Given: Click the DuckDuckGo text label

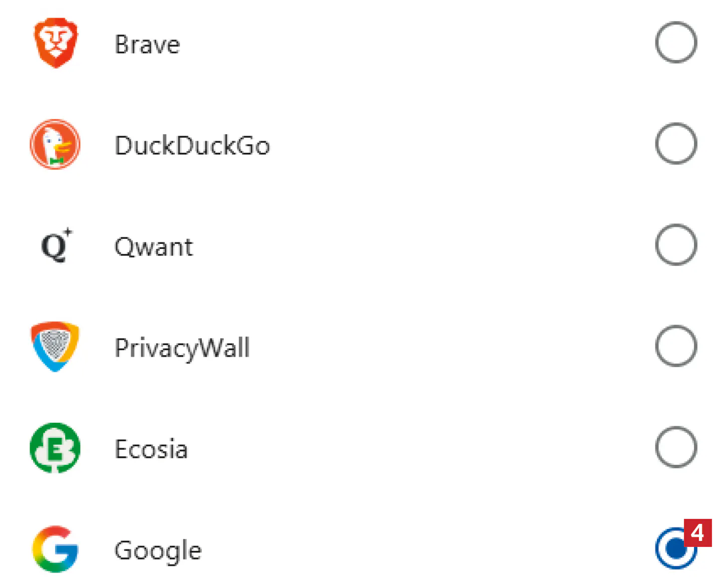Looking at the screenshot, I should [192, 145].
